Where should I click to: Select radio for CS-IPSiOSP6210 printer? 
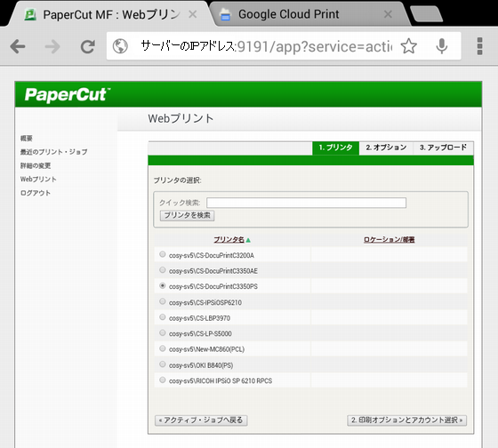[162, 301]
